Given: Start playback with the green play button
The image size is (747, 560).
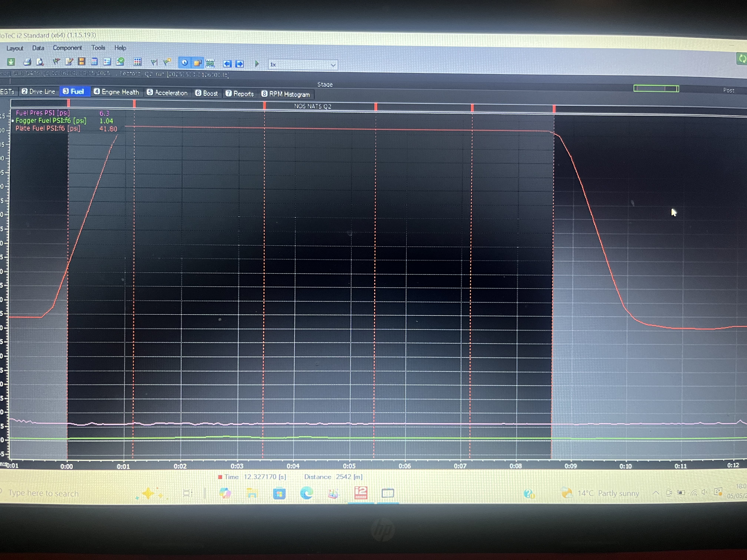Looking at the screenshot, I should tap(257, 64).
